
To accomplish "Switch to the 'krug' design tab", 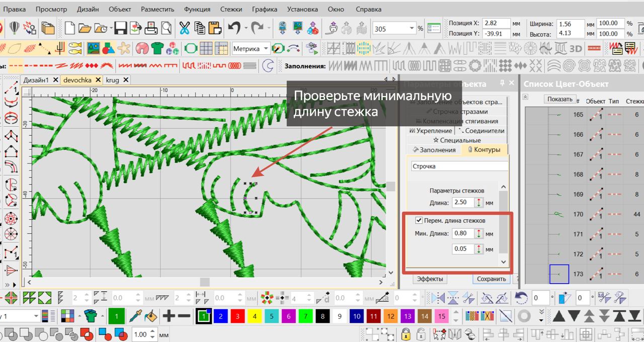I will [x=113, y=80].
